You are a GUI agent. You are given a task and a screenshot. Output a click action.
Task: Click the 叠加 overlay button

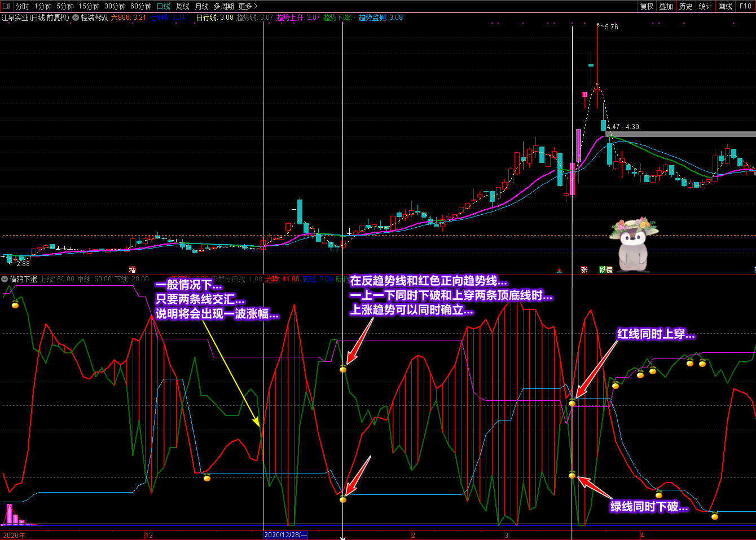(666, 6)
